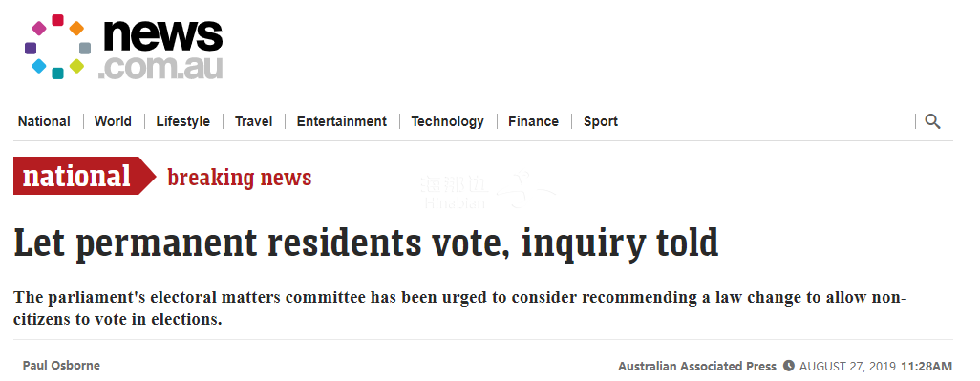
Task: Navigate to the Technology section
Action: click(448, 122)
